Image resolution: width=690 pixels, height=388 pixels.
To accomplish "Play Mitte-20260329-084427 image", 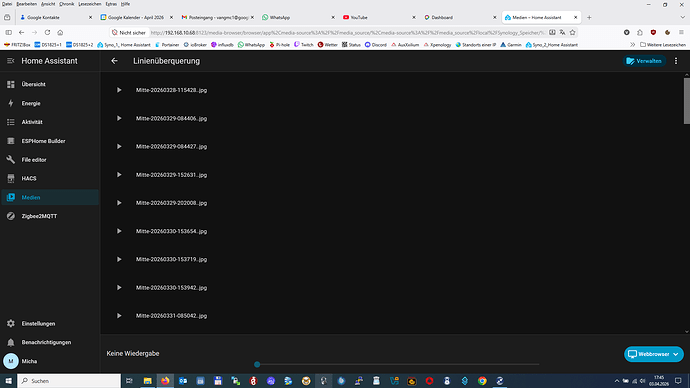I will click(119, 146).
